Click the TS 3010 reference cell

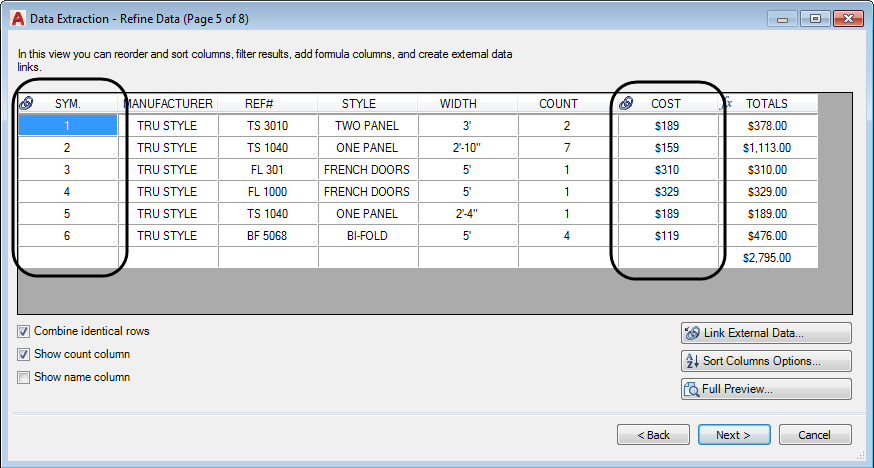268,126
